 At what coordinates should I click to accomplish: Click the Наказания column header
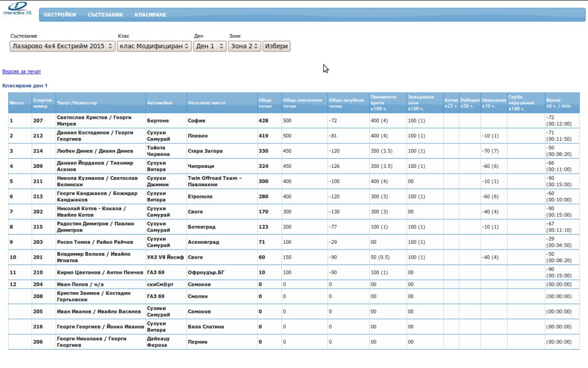pos(494,103)
